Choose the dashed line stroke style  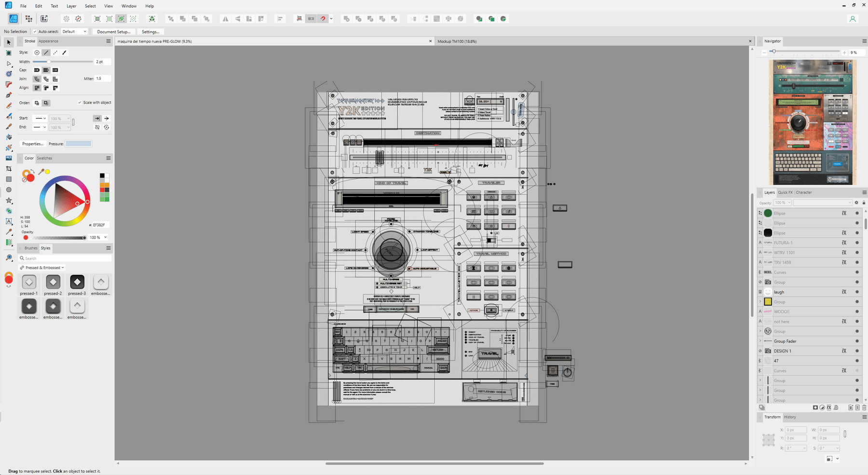(55, 53)
